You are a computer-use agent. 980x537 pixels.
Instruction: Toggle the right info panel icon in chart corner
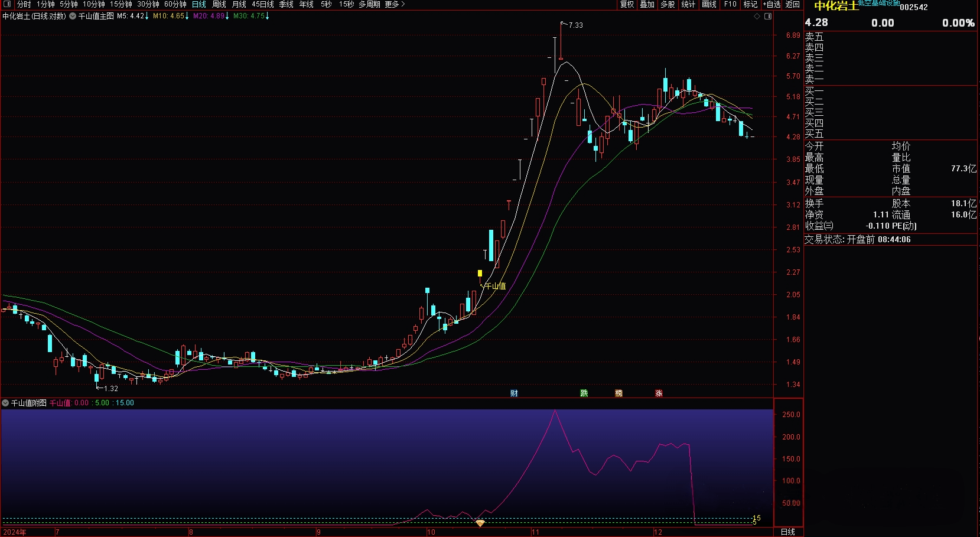tap(768, 17)
